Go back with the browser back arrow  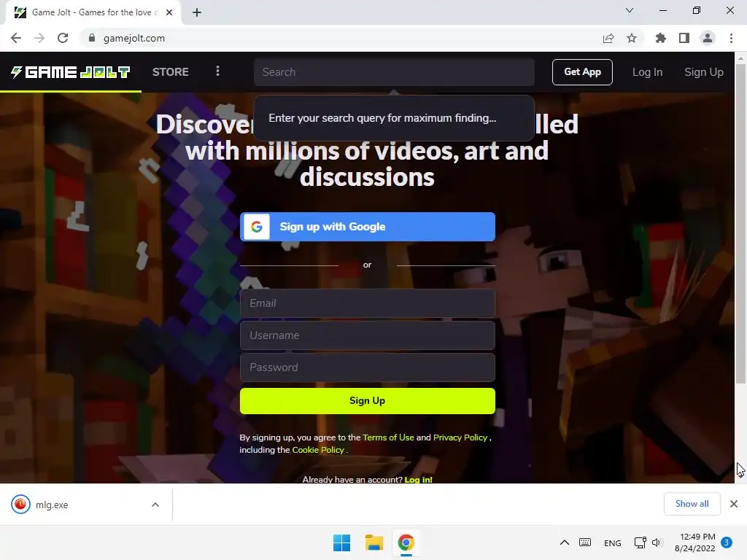tap(16, 38)
